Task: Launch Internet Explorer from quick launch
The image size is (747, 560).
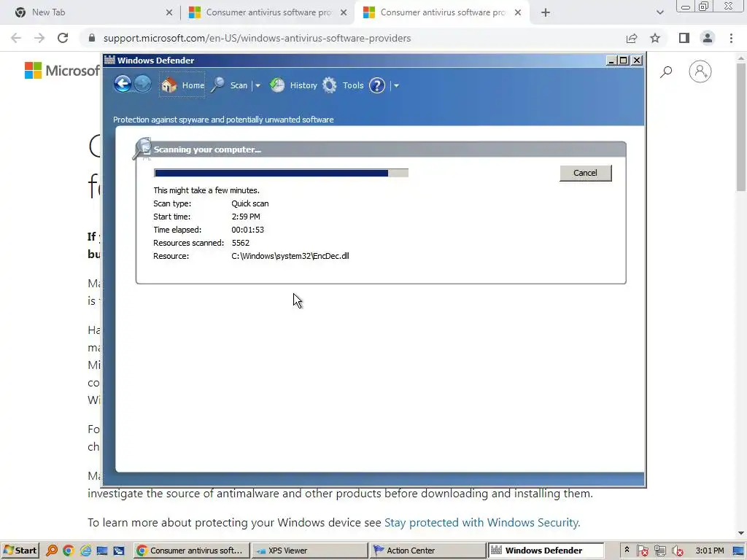Action: (85, 551)
